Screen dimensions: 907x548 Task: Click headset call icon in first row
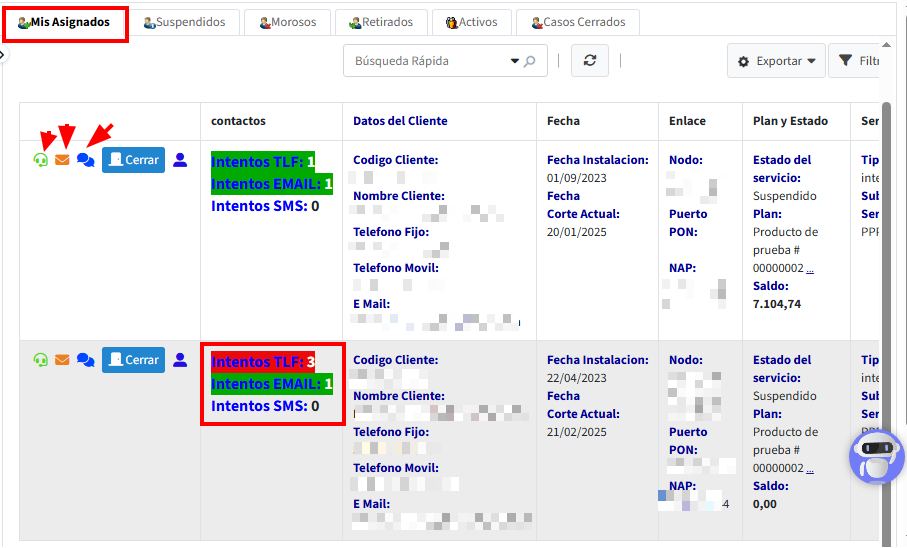tap(41, 160)
